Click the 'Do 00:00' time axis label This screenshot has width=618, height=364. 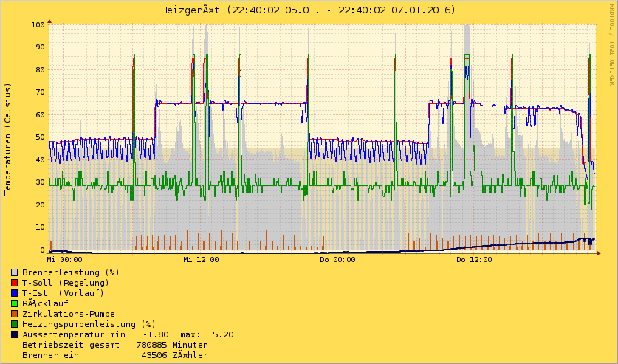coord(337,260)
